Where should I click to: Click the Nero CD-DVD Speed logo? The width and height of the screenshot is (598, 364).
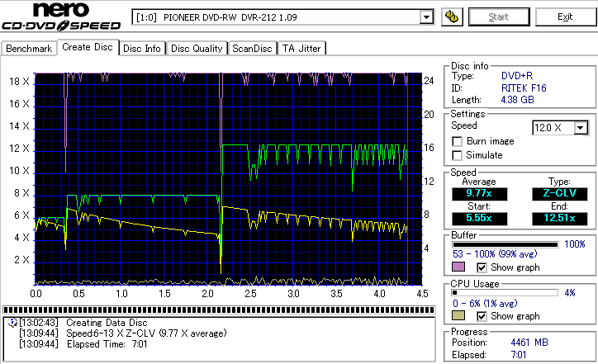[61, 17]
